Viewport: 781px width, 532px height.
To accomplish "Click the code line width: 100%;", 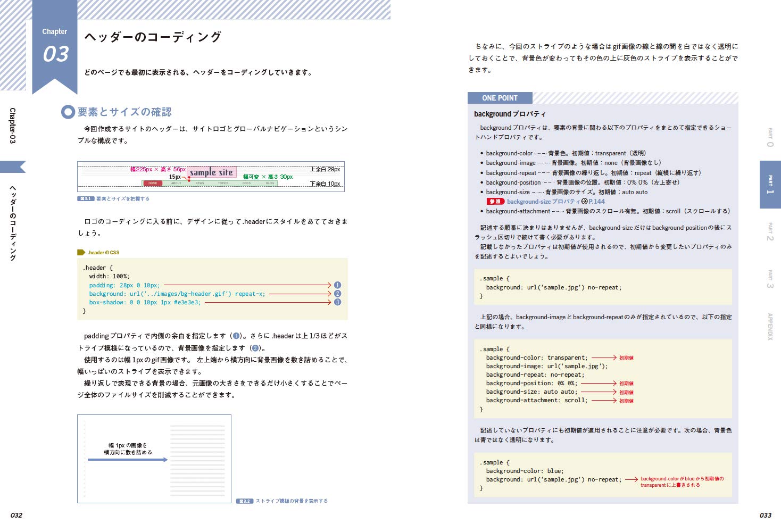I will click(x=109, y=276).
